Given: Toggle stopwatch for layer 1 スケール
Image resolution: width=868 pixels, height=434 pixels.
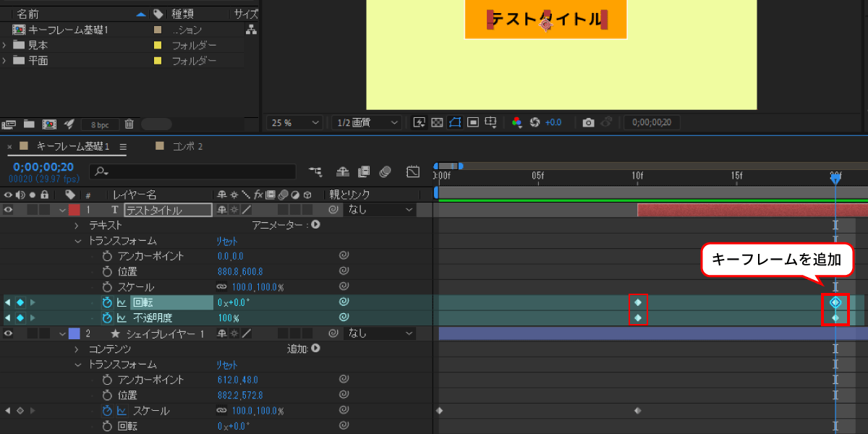Looking at the screenshot, I should coord(108,287).
